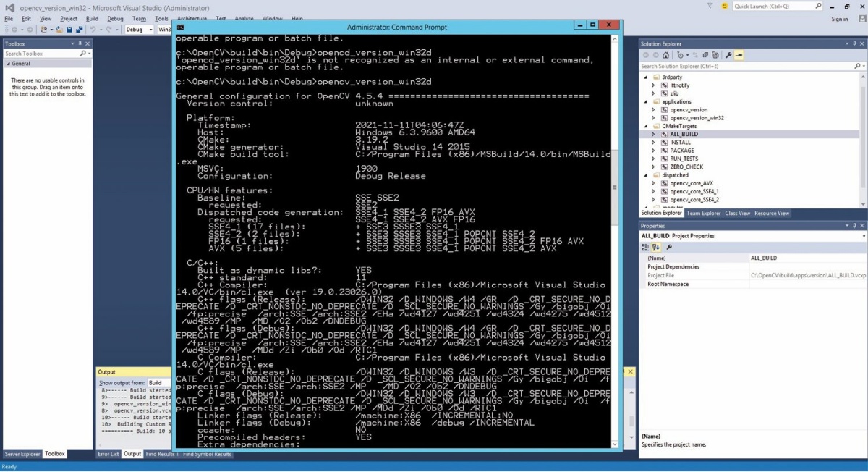This screenshot has width=868, height=472.
Task: Collapse the dispatched folder node
Action: [x=645, y=175]
